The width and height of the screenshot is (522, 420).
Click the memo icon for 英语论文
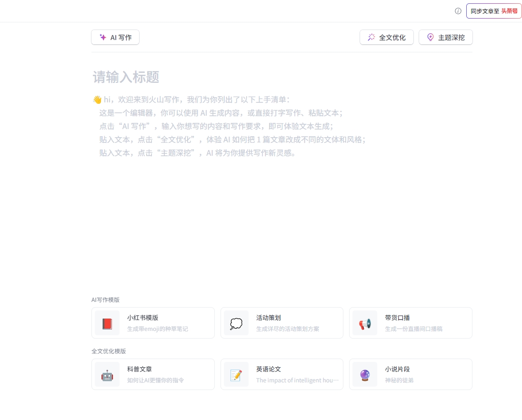(x=236, y=375)
